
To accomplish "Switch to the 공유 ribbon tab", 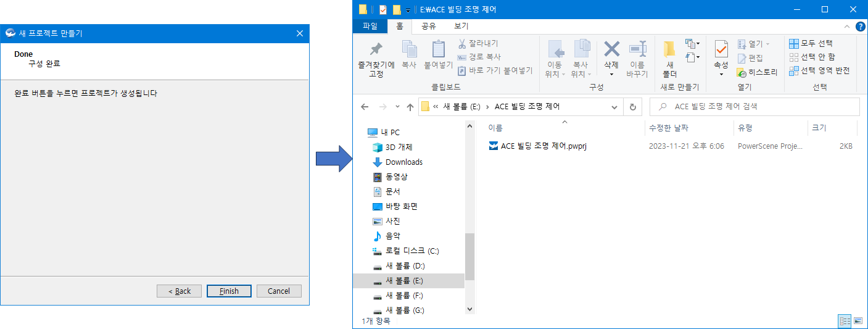I will pos(429,26).
